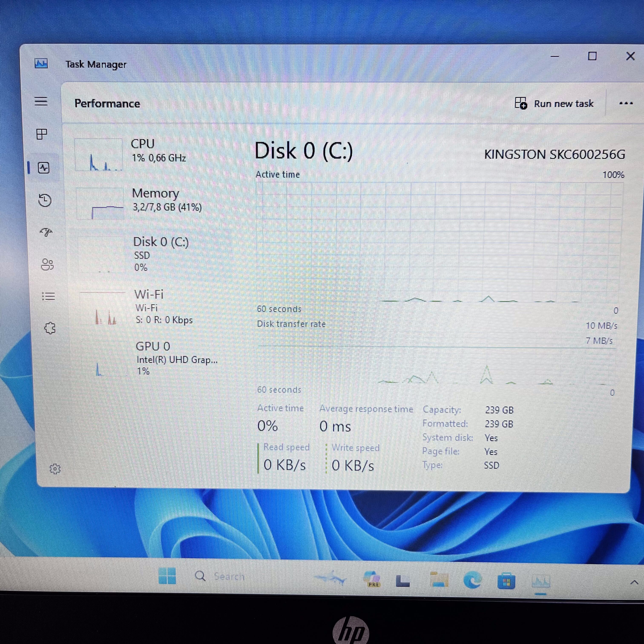This screenshot has height=644, width=644.
Task: Select the Performance page icon in sidebar
Action: 44,168
